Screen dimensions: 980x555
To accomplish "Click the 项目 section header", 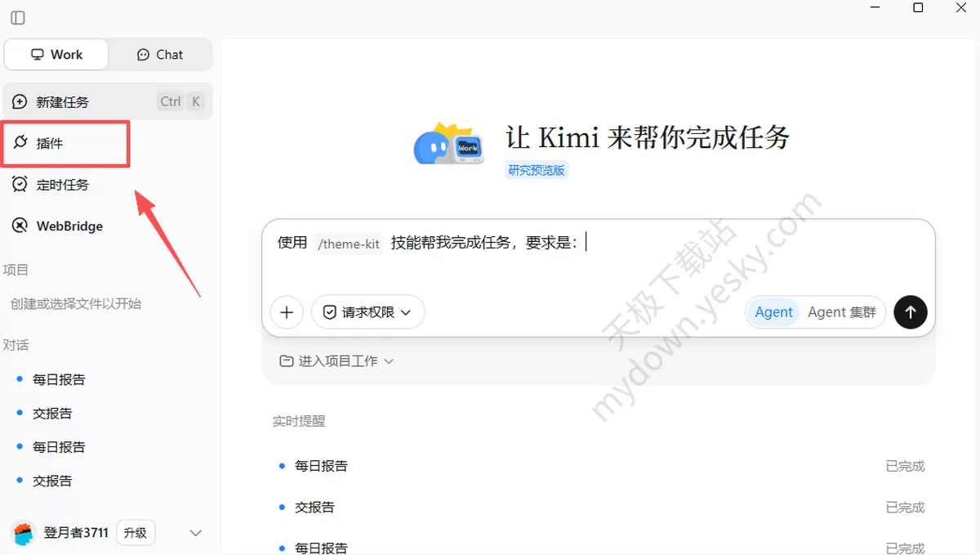I will [x=16, y=270].
